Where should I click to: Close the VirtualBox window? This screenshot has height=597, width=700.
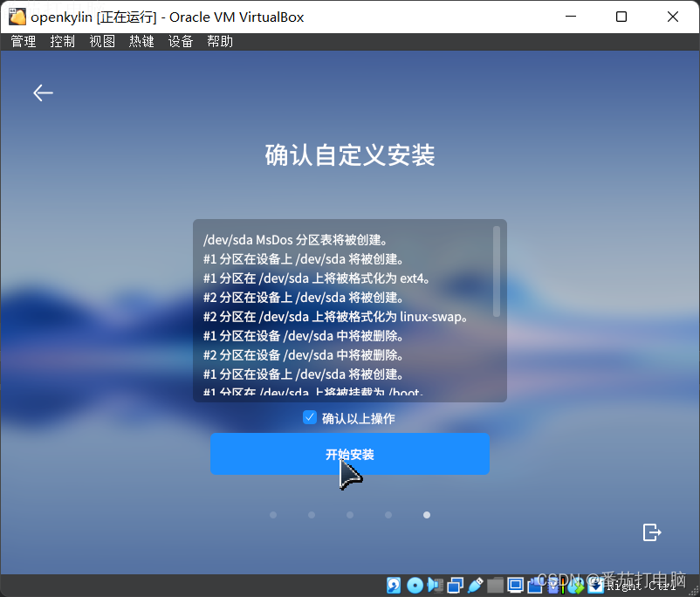click(x=673, y=17)
